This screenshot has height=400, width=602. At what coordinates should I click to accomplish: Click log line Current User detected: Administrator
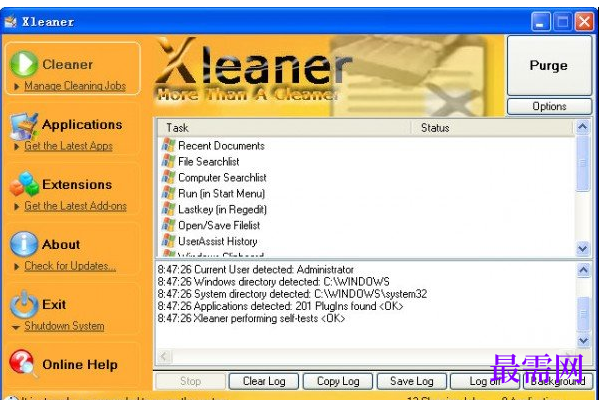(x=256, y=269)
